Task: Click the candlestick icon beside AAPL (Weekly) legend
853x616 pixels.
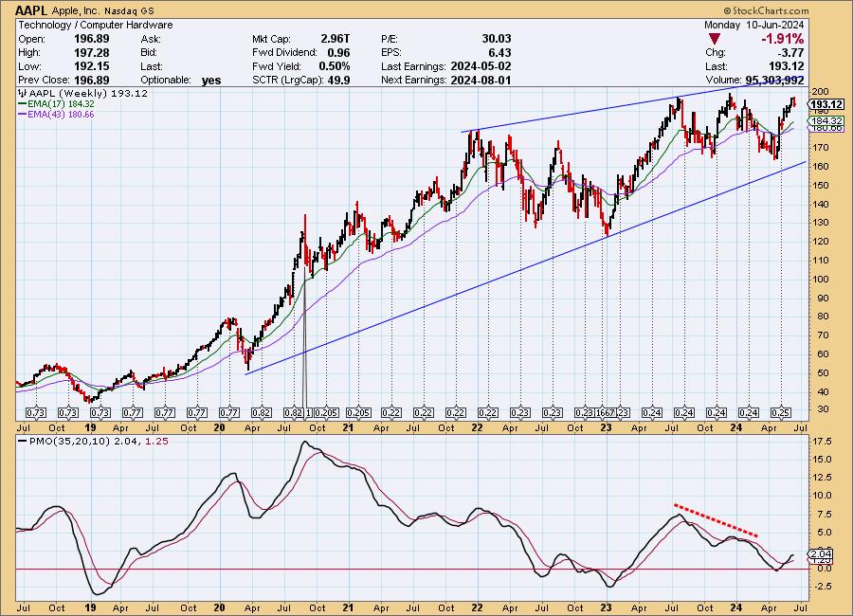Action: [x=23, y=93]
